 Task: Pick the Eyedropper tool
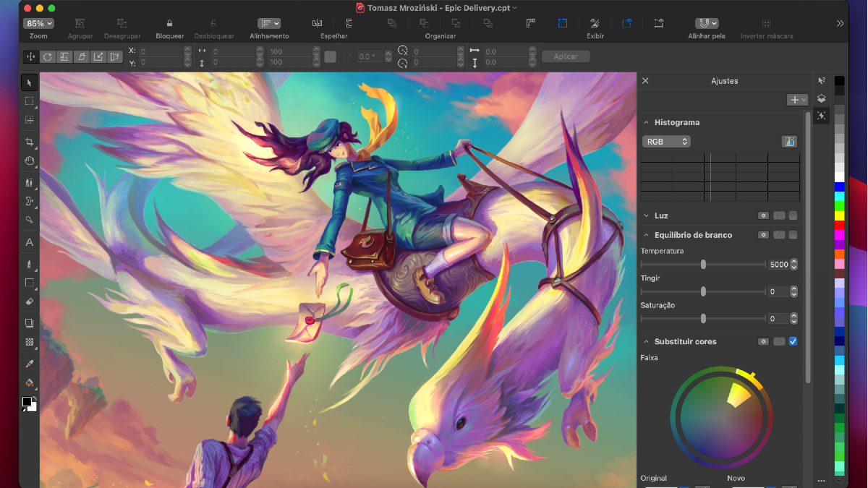[x=30, y=364]
